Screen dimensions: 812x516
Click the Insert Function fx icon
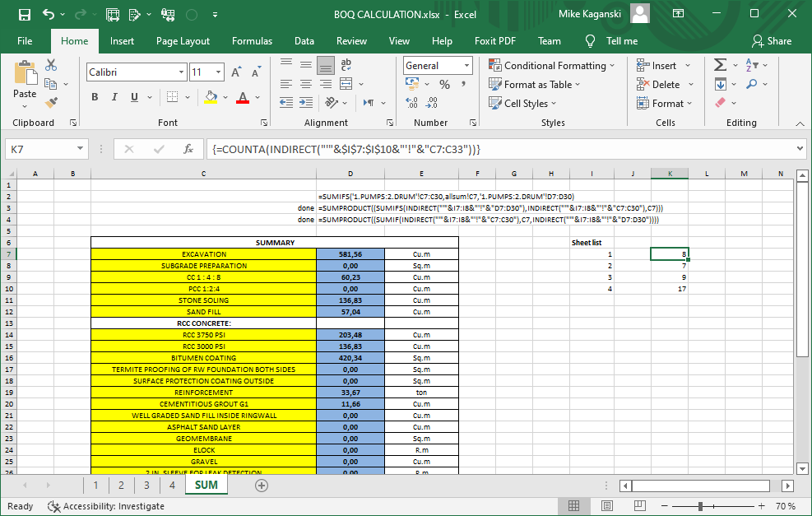188,149
